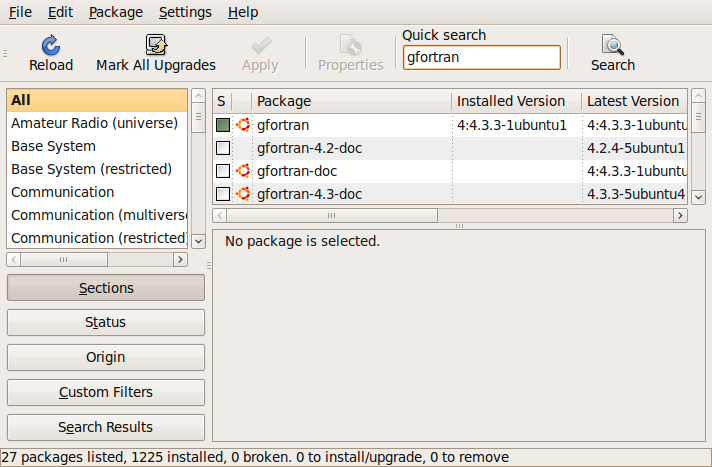
Task: Open the Settings menu
Action: (185, 12)
